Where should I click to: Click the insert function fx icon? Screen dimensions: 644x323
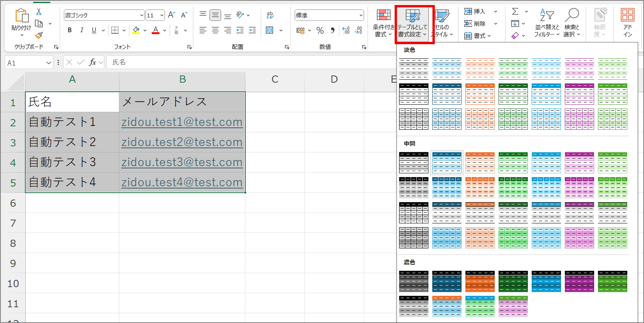(x=92, y=62)
